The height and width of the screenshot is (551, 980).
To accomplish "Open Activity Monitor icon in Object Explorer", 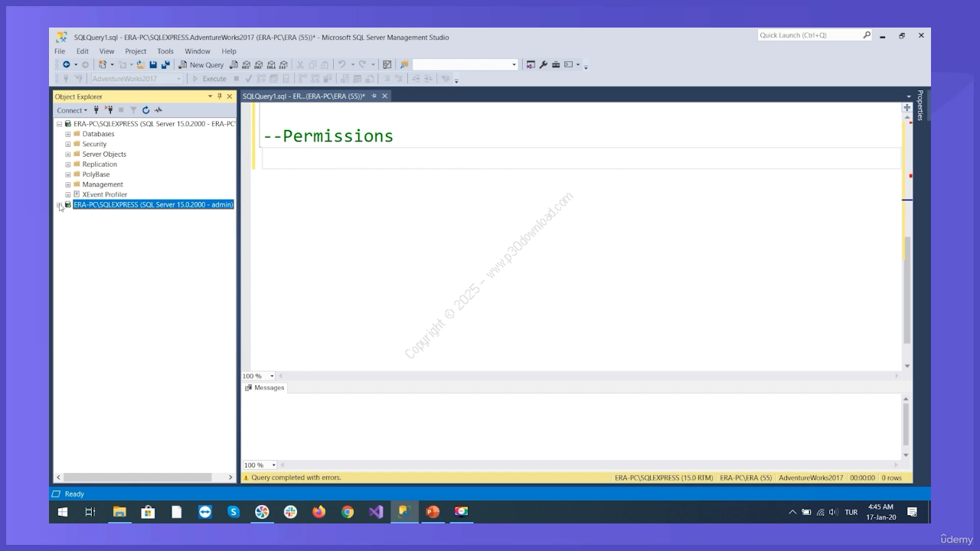I will coord(158,110).
